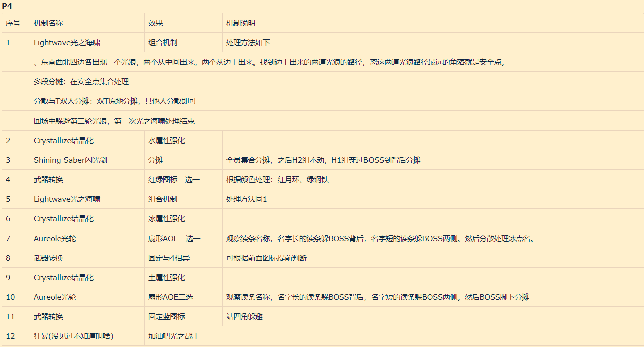644x347 pixels.
Task: Click Lightwave光之海啸 in row 5
Action: coord(67,199)
